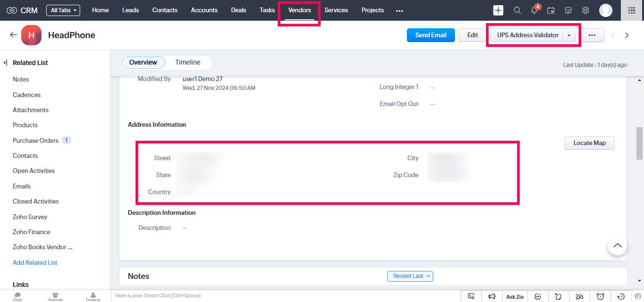Expand the UPS Address Validator dropdown arrow
The width and height of the screenshot is (644, 302).
(570, 35)
